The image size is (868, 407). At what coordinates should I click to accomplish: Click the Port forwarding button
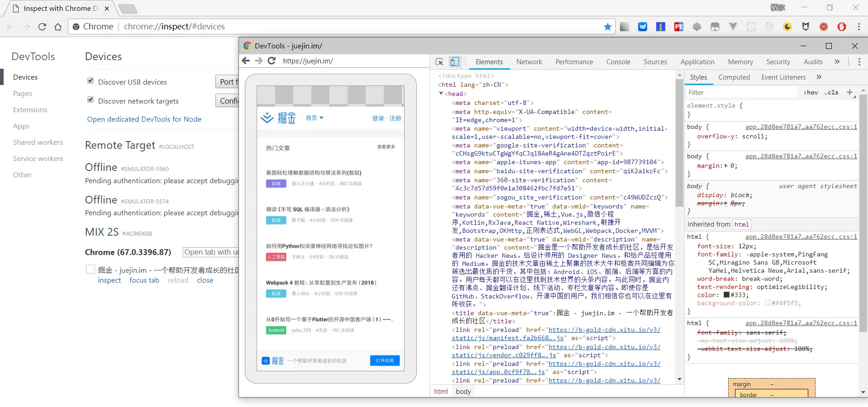click(227, 82)
